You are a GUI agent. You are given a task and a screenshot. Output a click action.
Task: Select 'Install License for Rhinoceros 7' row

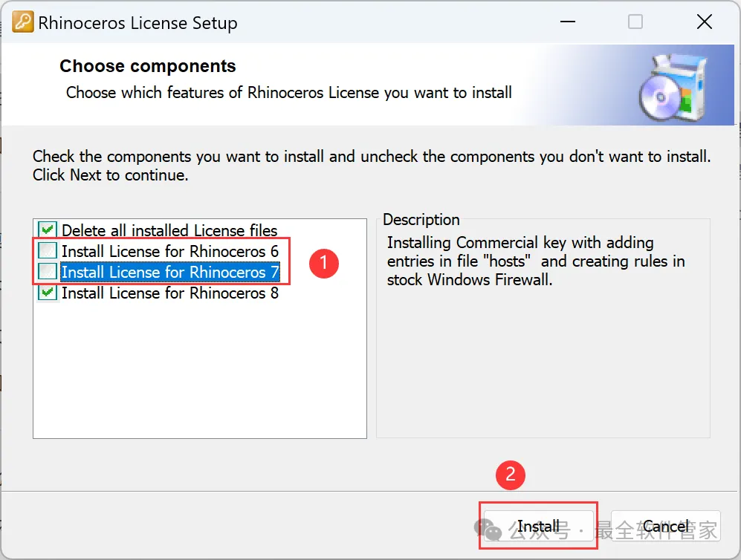click(x=170, y=272)
